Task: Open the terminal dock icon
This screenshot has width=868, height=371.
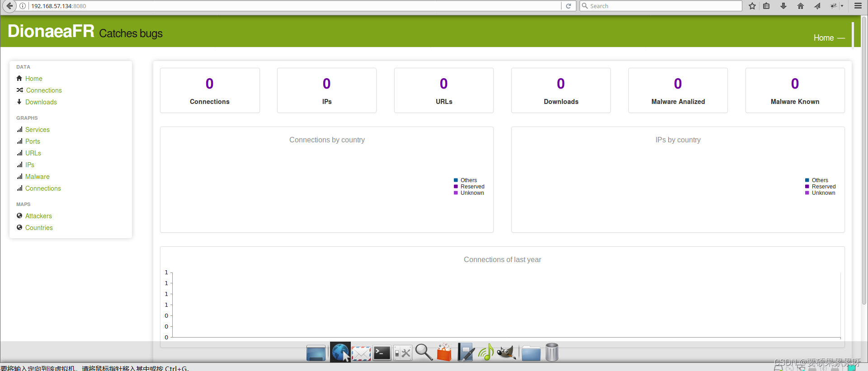Action: tap(382, 353)
